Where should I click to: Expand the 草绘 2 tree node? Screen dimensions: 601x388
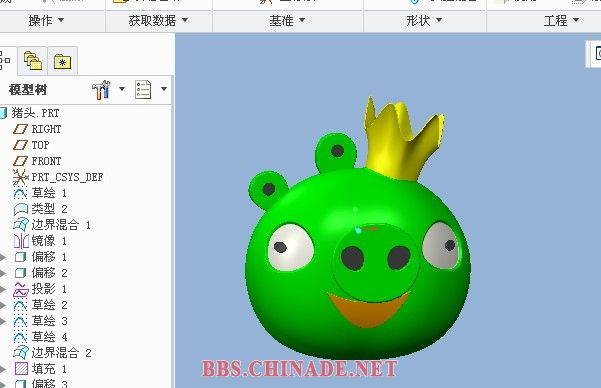coord(3,305)
